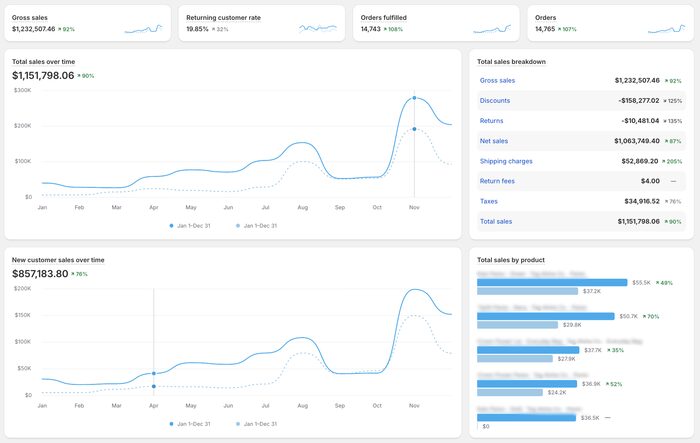Open the Orders fulfilled card heading

[x=383, y=17]
